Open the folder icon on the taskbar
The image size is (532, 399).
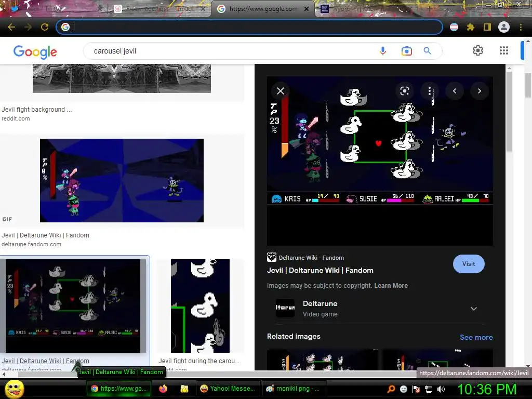coord(184,389)
